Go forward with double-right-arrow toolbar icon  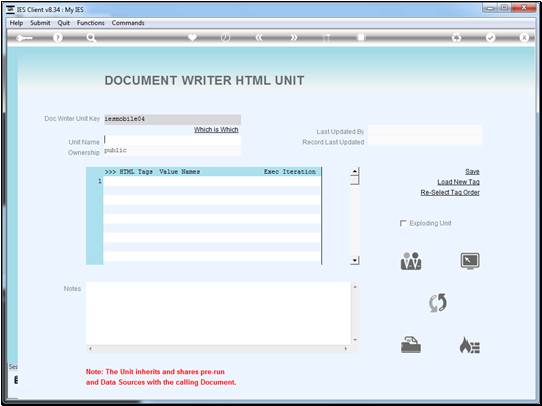click(293, 38)
